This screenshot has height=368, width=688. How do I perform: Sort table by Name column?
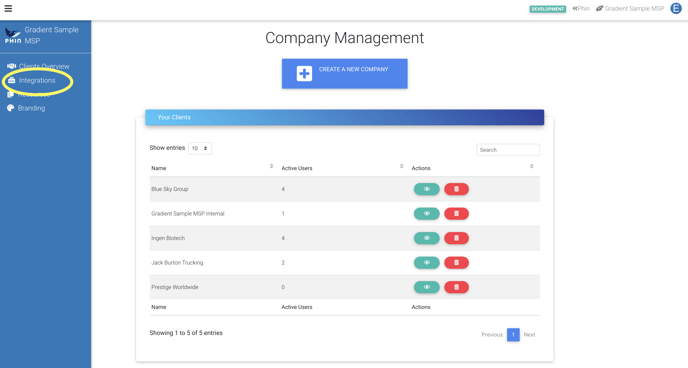pos(212,168)
